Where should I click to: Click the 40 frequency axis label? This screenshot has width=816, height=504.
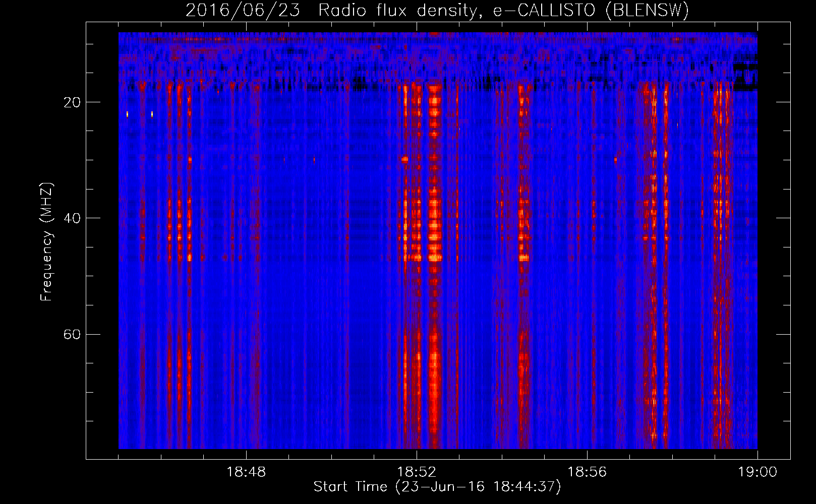[x=72, y=218]
